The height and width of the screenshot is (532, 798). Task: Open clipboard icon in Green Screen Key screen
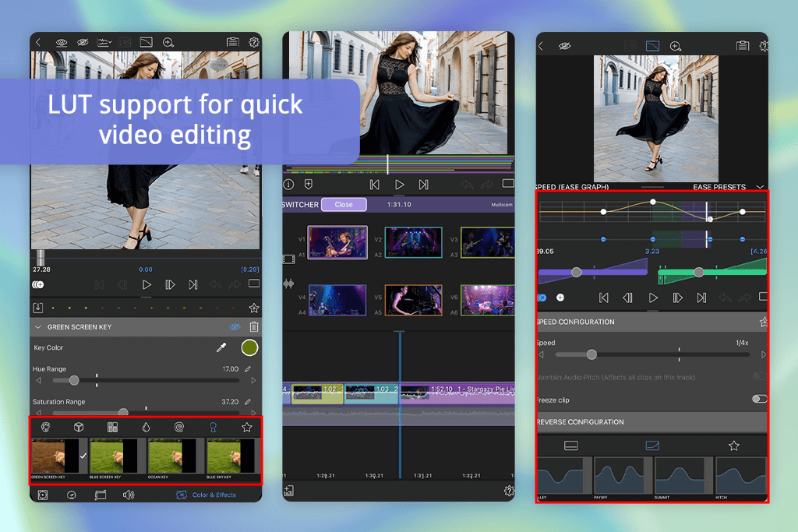(232, 42)
